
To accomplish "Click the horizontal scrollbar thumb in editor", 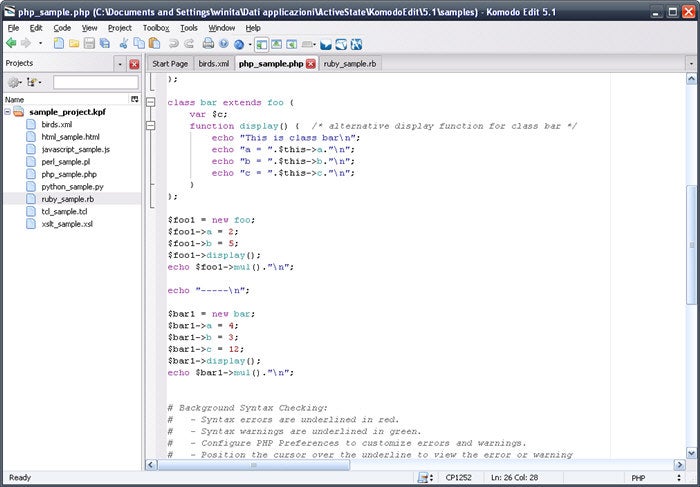I will point(255,464).
